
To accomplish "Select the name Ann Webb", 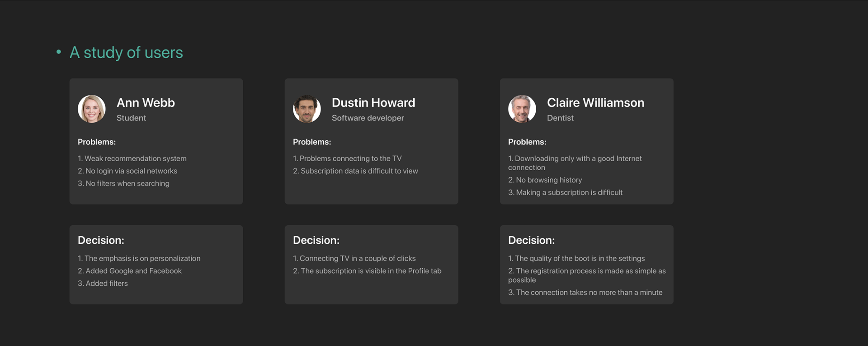I will pyautogui.click(x=145, y=103).
